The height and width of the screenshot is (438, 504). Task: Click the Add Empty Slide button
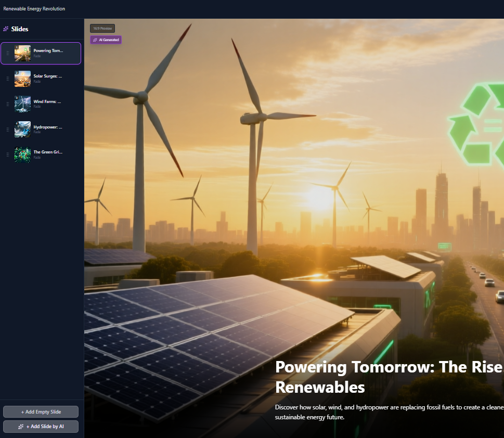41,412
